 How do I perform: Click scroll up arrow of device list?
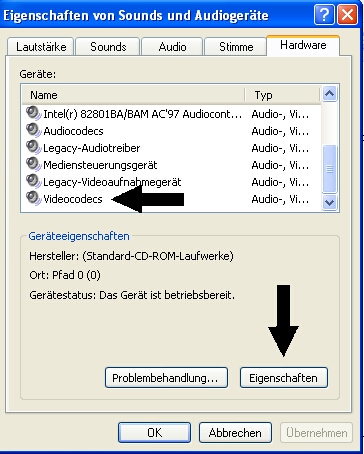pos(329,94)
